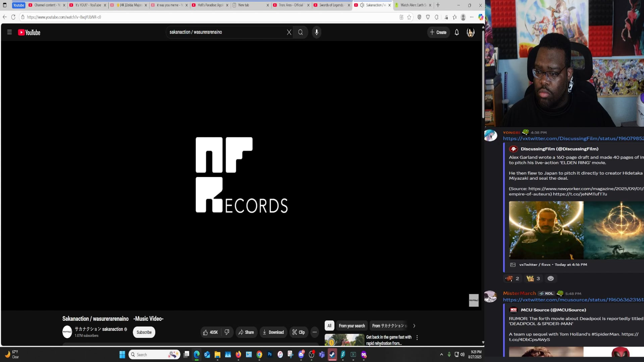Open options for the rehydration ad
Image resolution: width=644 pixels, height=362 pixels.
(x=417, y=338)
